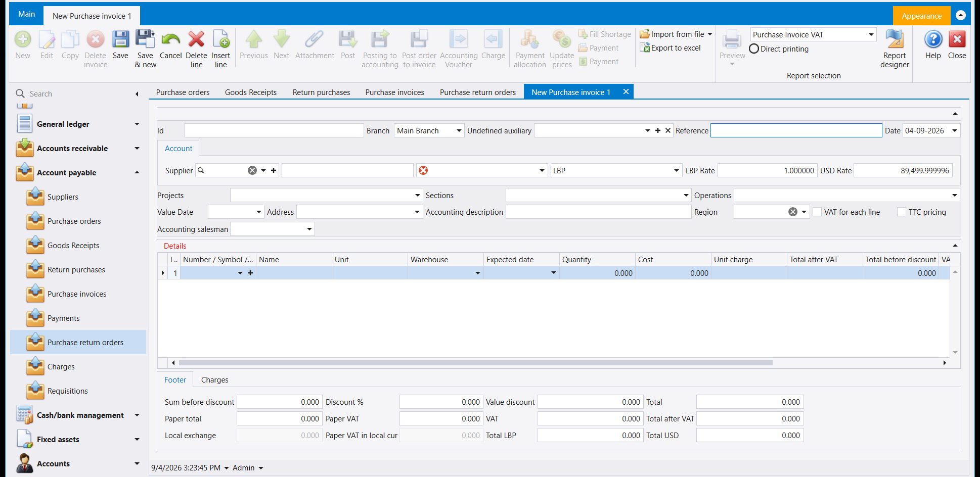Click the New invoice icon
The width and height of the screenshot is (980, 477).
tap(23, 39)
